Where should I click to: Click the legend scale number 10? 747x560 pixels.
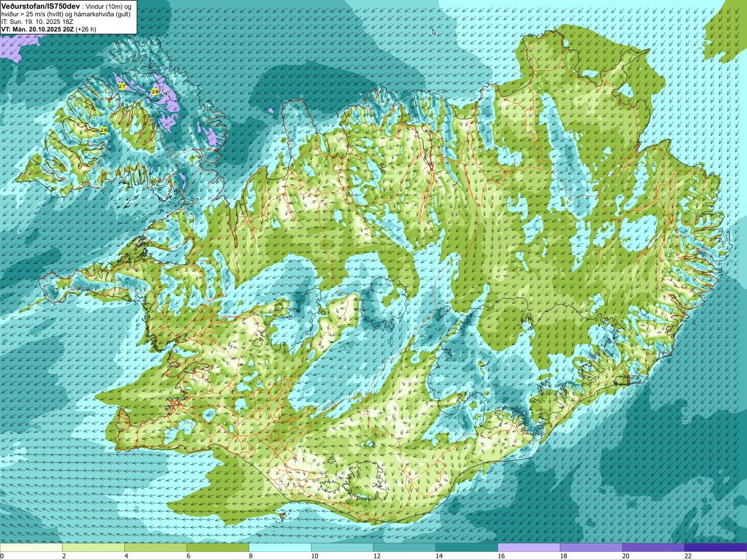coord(315,556)
